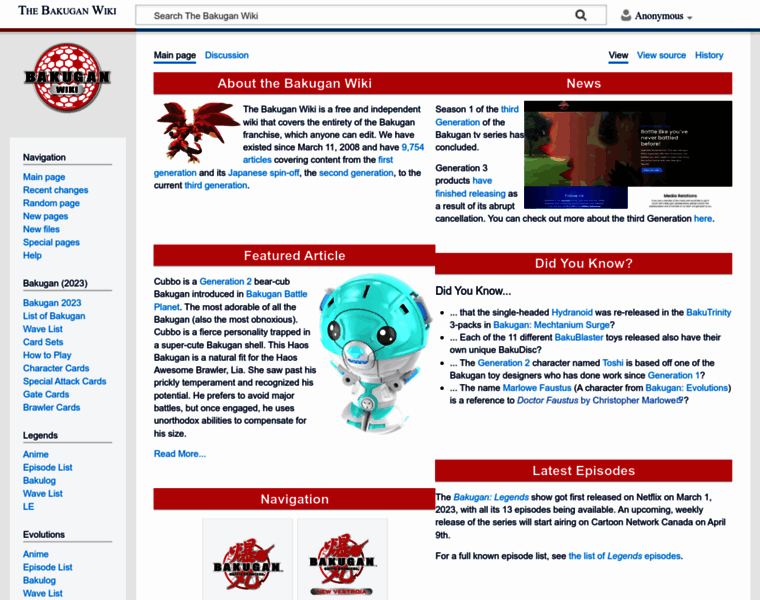Image resolution: width=760 pixels, height=600 pixels.
Task: Open Special pages sidebar link
Action: point(51,242)
